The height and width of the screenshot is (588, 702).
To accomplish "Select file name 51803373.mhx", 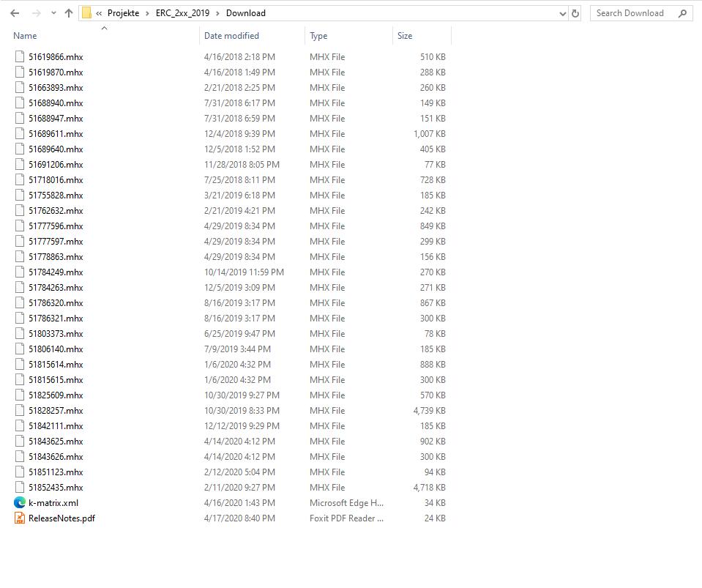I will pos(56,334).
